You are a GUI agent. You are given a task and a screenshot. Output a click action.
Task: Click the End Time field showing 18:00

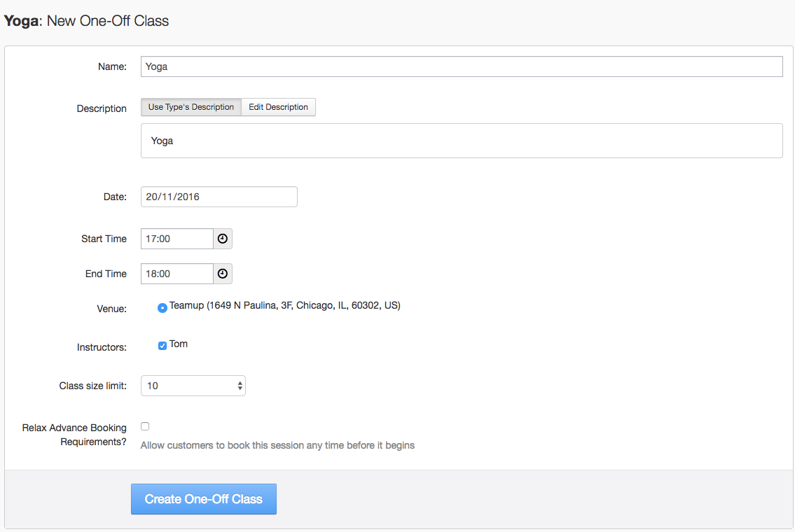pos(177,274)
